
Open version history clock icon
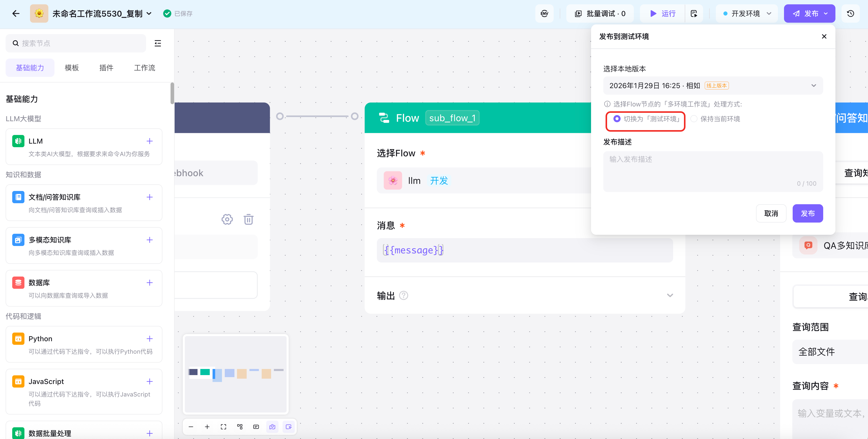click(850, 13)
